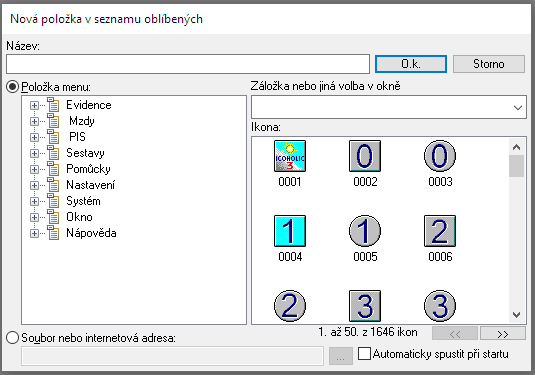Select square number two icon 0006

point(440,231)
